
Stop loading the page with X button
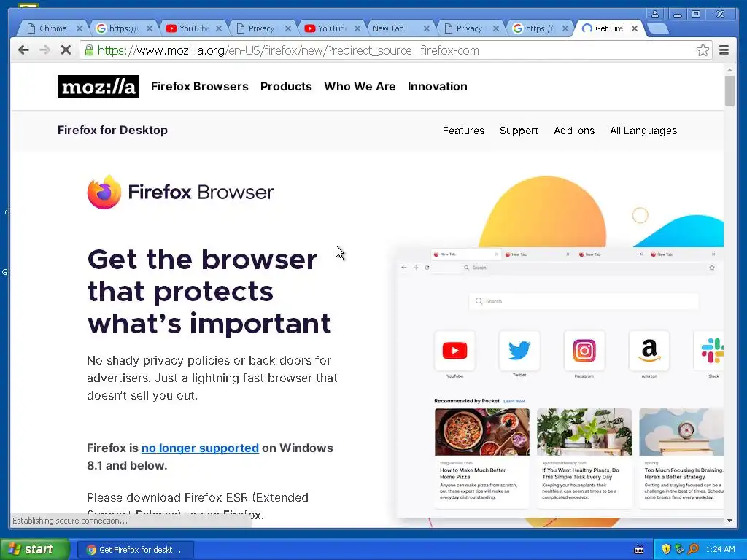pyautogui.click(x=66, y=50)
